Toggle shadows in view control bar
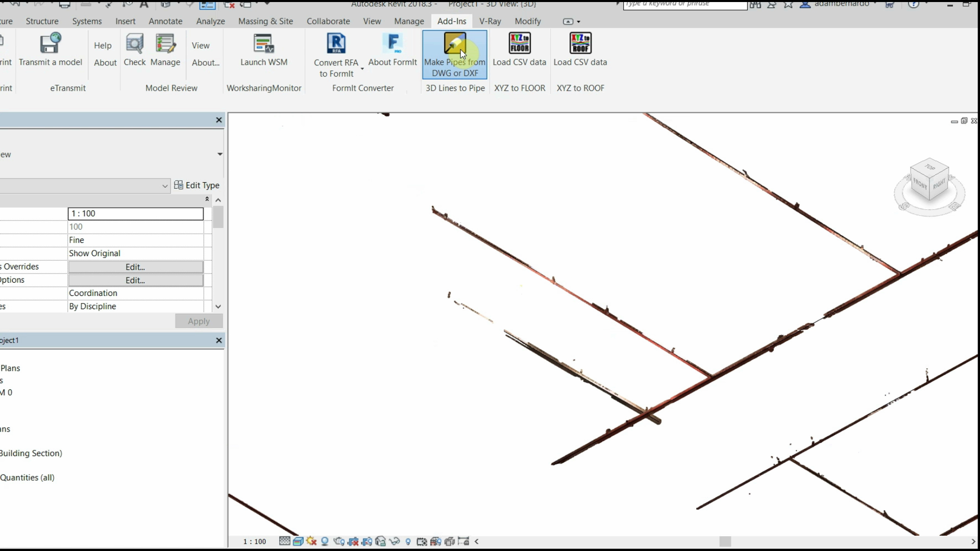 click(x=325, y=541)
